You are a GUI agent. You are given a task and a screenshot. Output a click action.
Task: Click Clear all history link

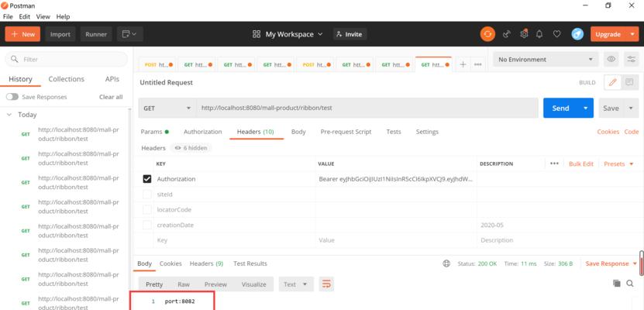pos(111,97)
